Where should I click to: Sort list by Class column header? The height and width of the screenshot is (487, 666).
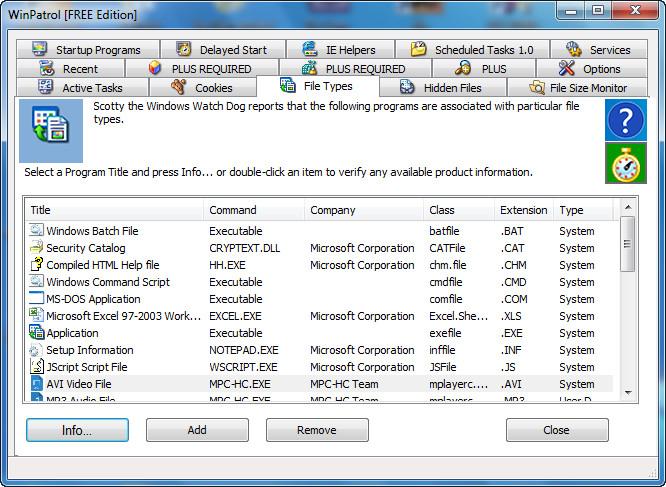pyautogui.click(x=459, y=210)
